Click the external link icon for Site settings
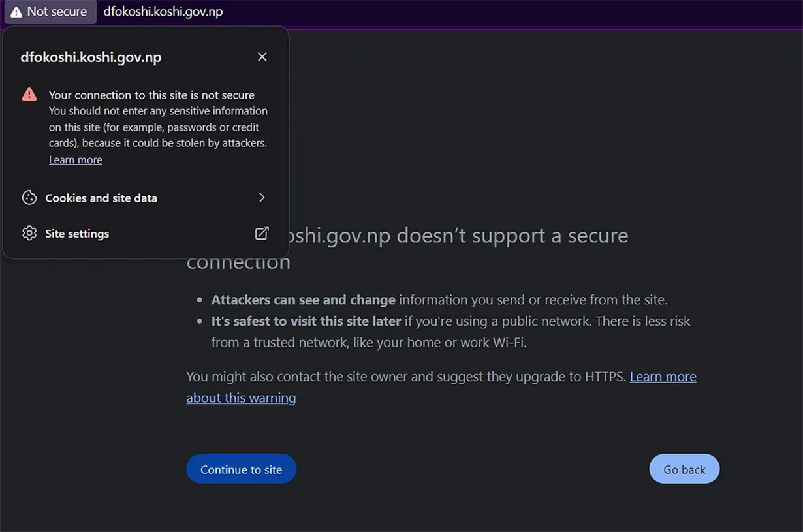This screenshot has width=803, height=532. pyautogui.click(x=262, y=233)
